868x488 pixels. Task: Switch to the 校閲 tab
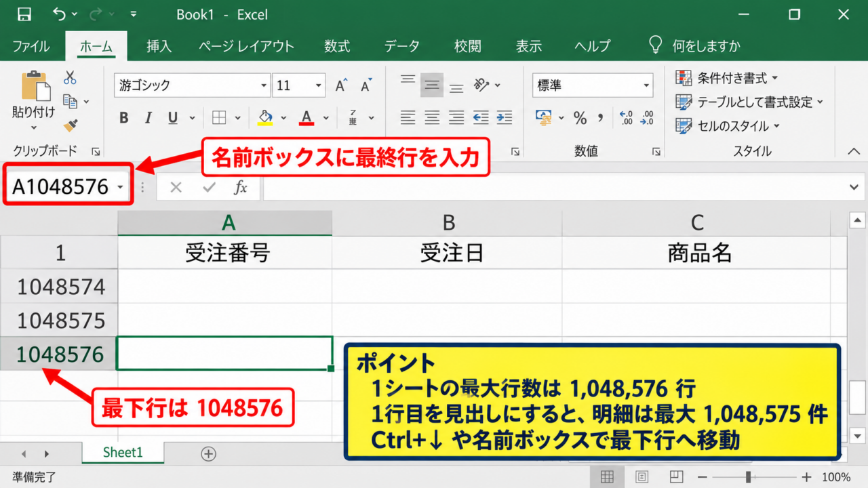[467, 46]
